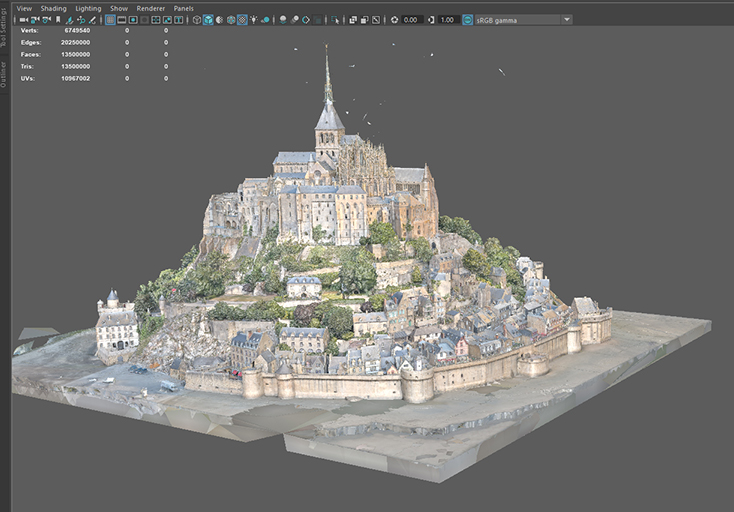
Task: Activate the 2D Pan/Zoom icon
Action: point(81,20)
